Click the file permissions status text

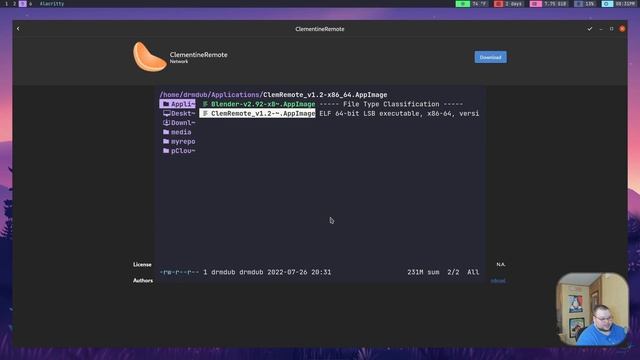(179, 272)
